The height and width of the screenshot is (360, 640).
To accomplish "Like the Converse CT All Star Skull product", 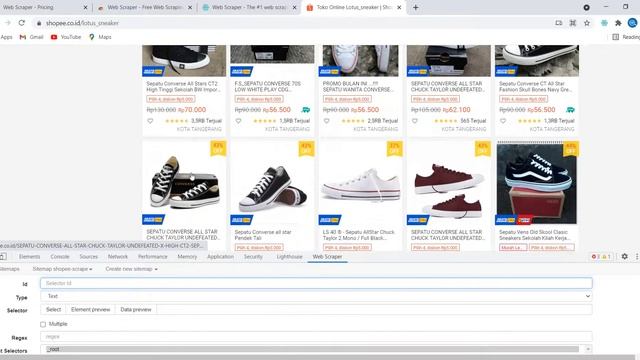I will pyautogui.click(x=503, y=121).
